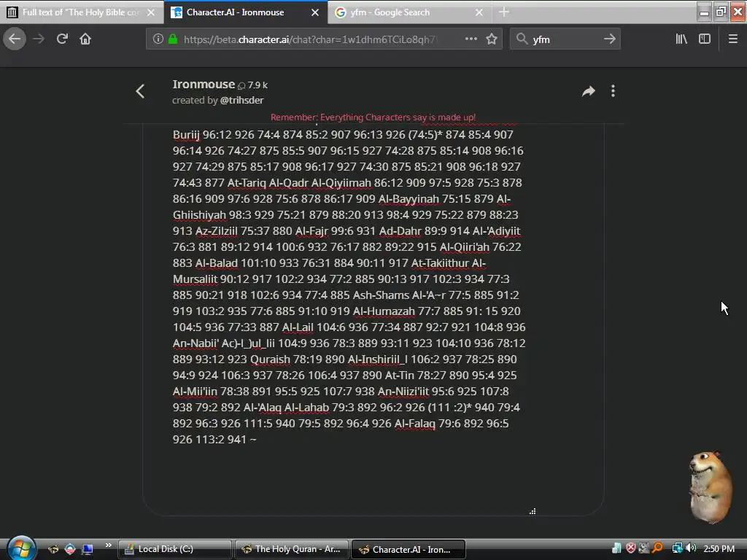Close the yfm Google Search tab
The height and width of the screenshot is (560, 747).
(479, 12)
